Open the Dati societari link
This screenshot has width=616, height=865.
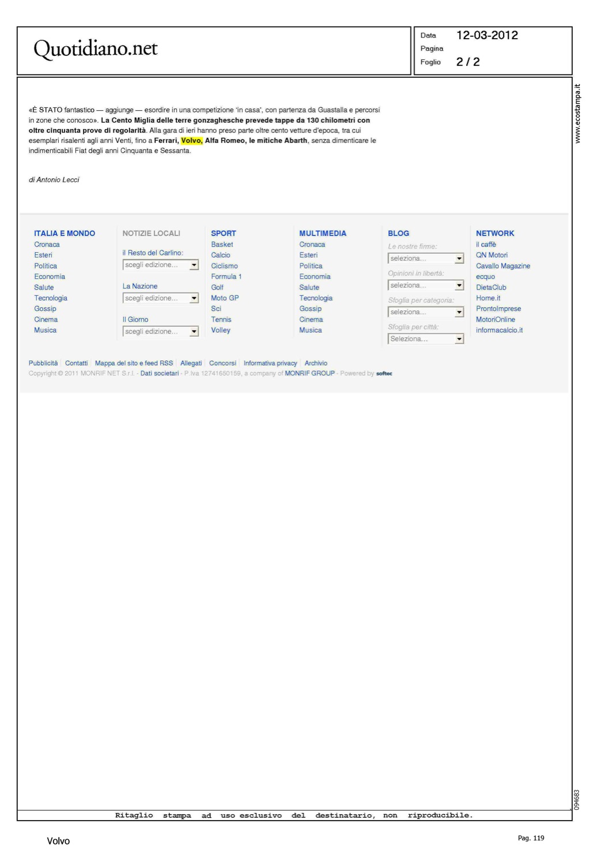[x=159, y=374]
